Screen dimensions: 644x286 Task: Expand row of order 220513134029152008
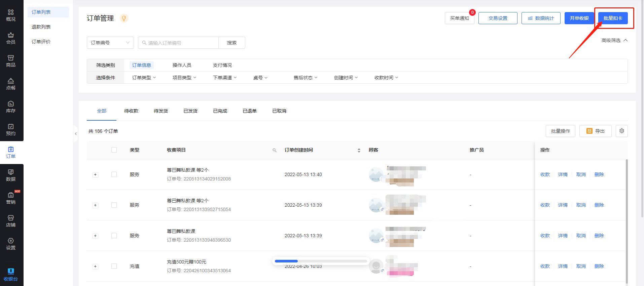[x=95, y=175]
